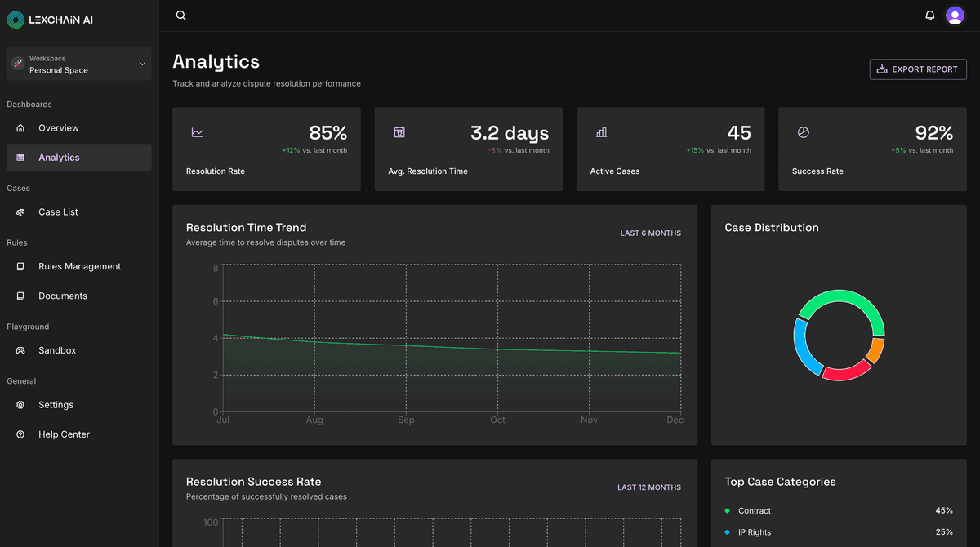Click the 25% IP Rights value
Viewport: 980px width, 547px height.
coord(944,532)
